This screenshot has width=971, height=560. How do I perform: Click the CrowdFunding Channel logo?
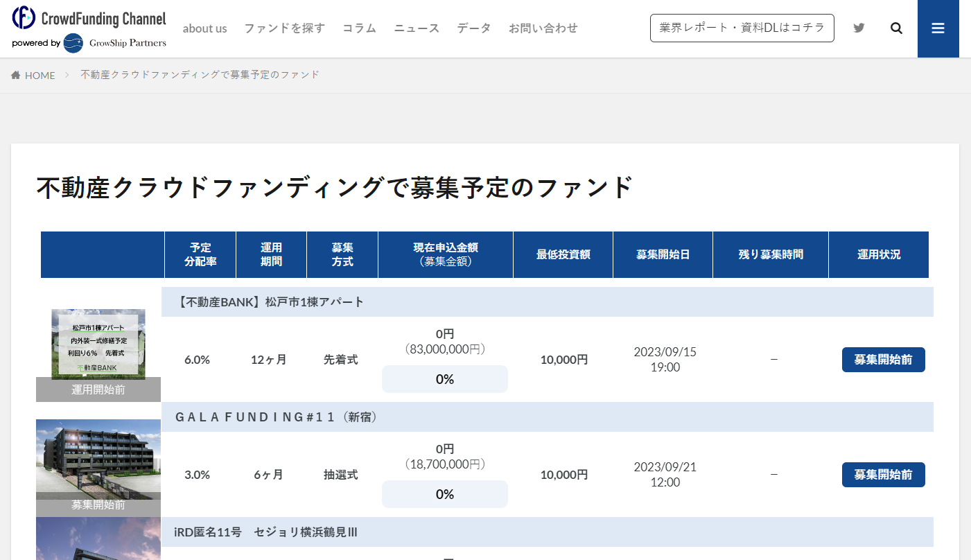(x=89, y=19)
